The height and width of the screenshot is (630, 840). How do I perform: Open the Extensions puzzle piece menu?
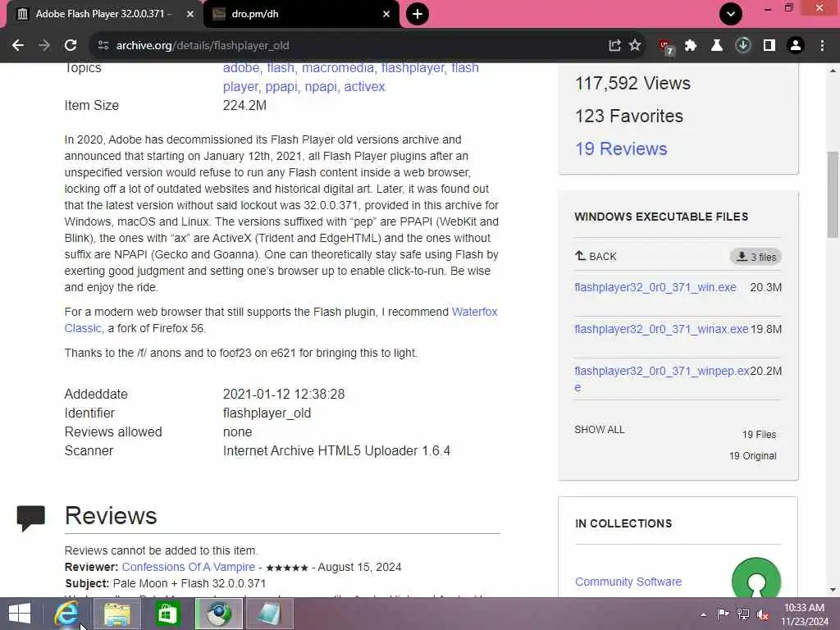691,46
